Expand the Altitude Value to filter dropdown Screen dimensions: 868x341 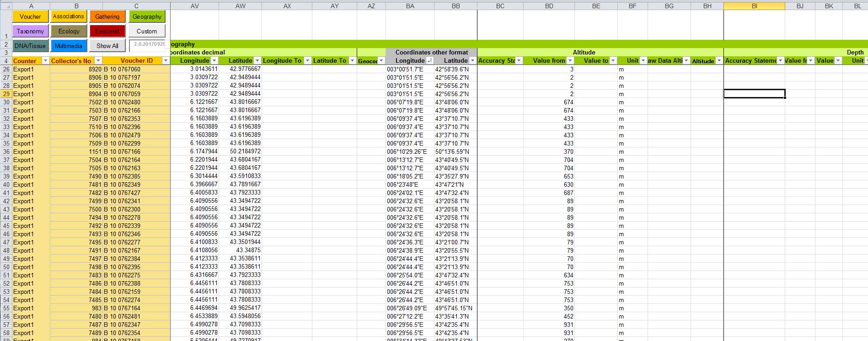point(613,61)
